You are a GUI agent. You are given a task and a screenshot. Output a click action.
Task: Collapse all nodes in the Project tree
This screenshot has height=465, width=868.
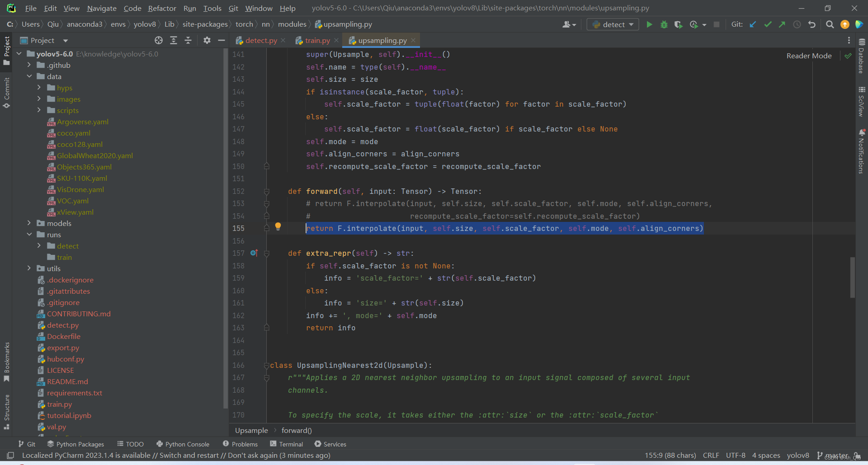pyautogui.click(x=188, y=40)
